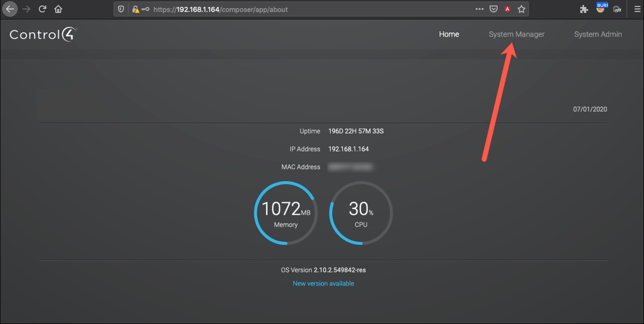Image resolution: width=644 pixels, height=324 pixels.
Task: Open the Firefox hamburger menu
Action: [x=637, y=9]
